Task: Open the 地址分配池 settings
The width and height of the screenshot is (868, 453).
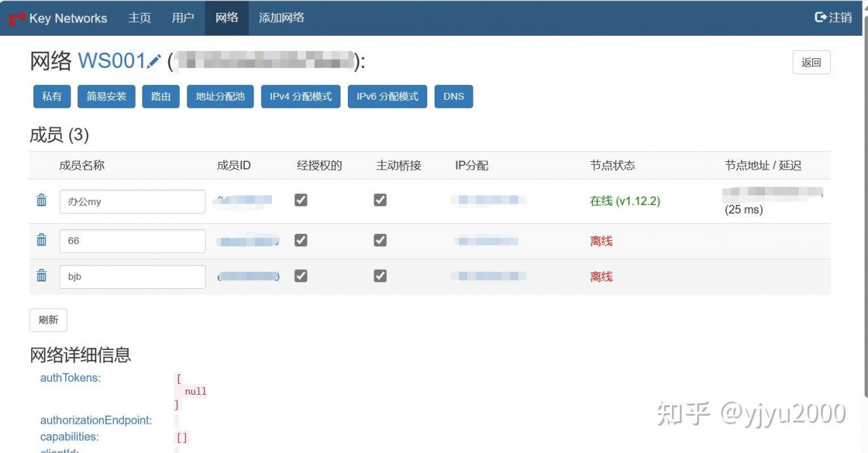Action: (x=220, y=96)
